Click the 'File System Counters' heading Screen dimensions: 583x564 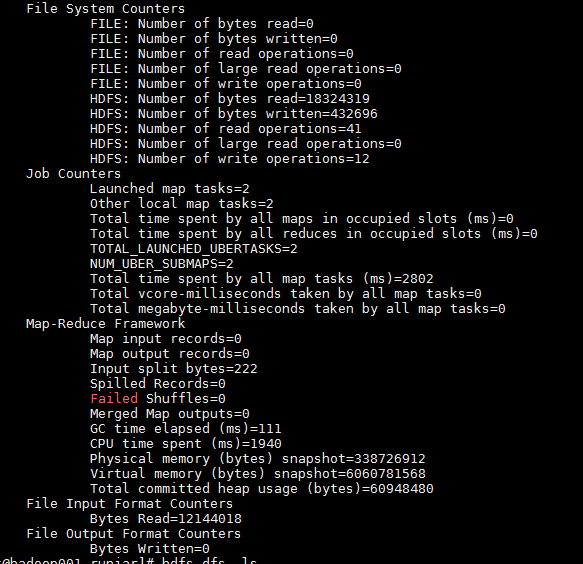pyautogui.click(x=105, y=9)
